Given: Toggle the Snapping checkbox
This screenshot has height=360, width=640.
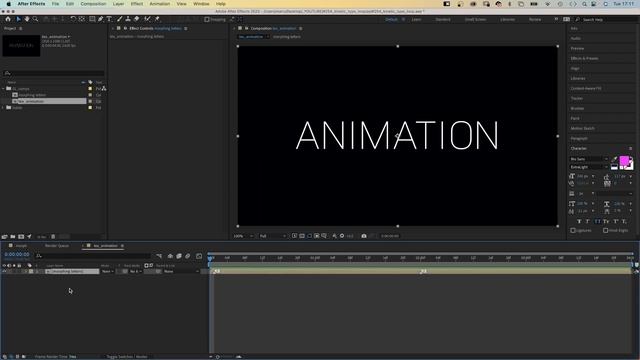Looking at the screenshot, I should tap(207, 19).
